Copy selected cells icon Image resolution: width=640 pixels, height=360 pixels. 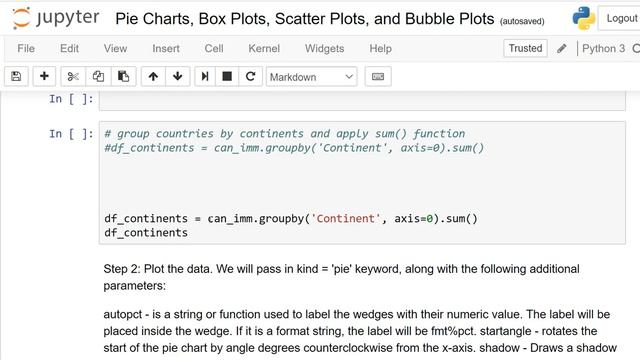[98, 76]
